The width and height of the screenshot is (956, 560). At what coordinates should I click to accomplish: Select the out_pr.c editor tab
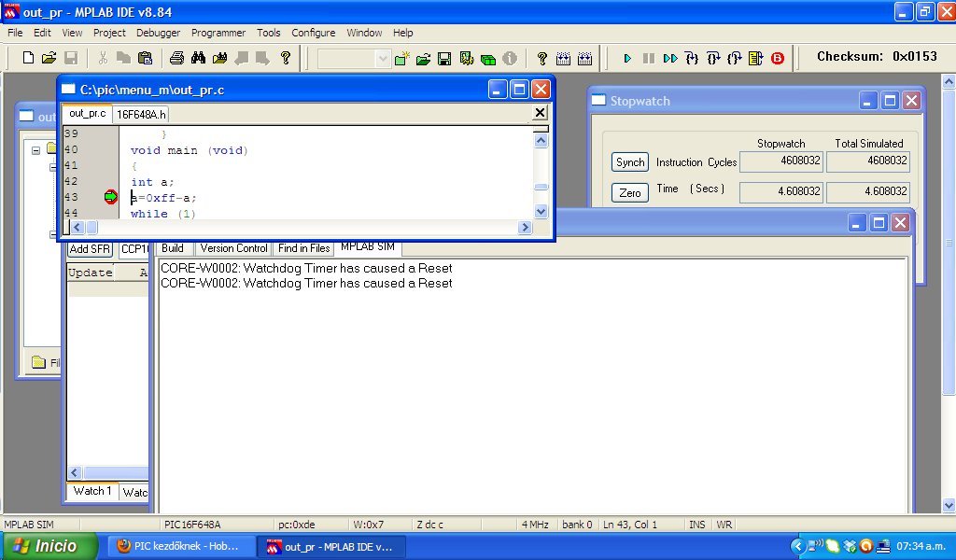[x=87, y=113]
